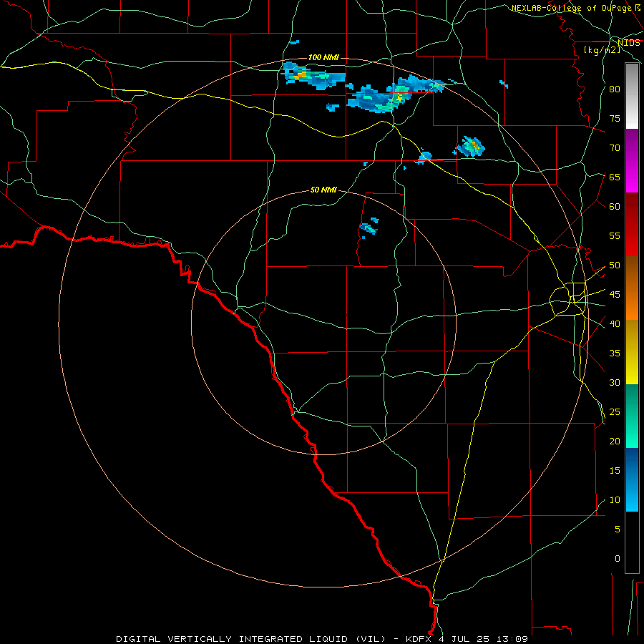Click the 80 value on color scale
This screenshot has width=644, height=644.
[615, 89]
